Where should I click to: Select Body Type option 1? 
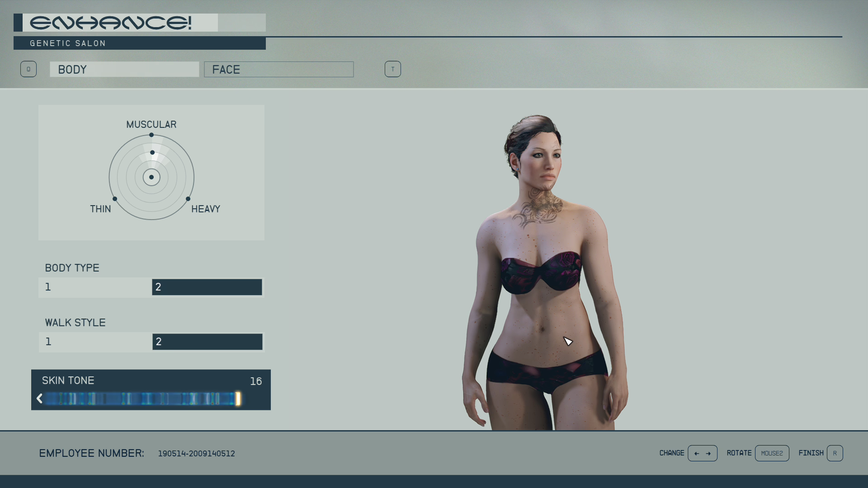[x=95, y=287]
